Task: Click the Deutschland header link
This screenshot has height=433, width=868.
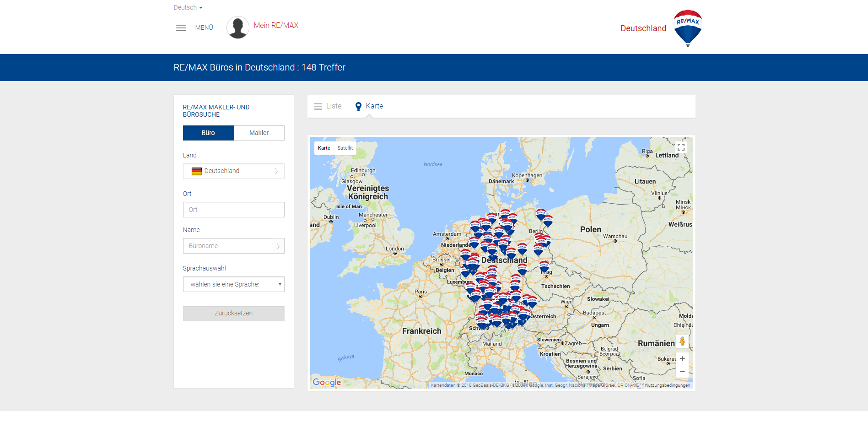Action: tap(643, 28)
